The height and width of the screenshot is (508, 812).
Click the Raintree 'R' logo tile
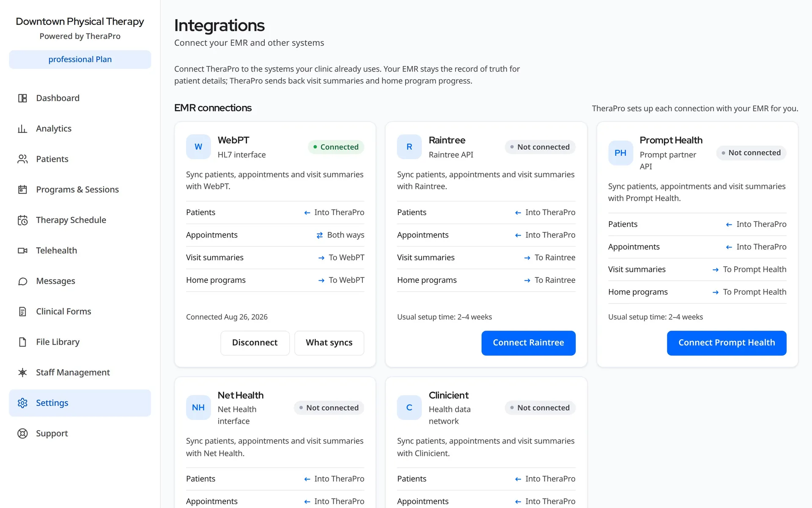coord(409,147)
